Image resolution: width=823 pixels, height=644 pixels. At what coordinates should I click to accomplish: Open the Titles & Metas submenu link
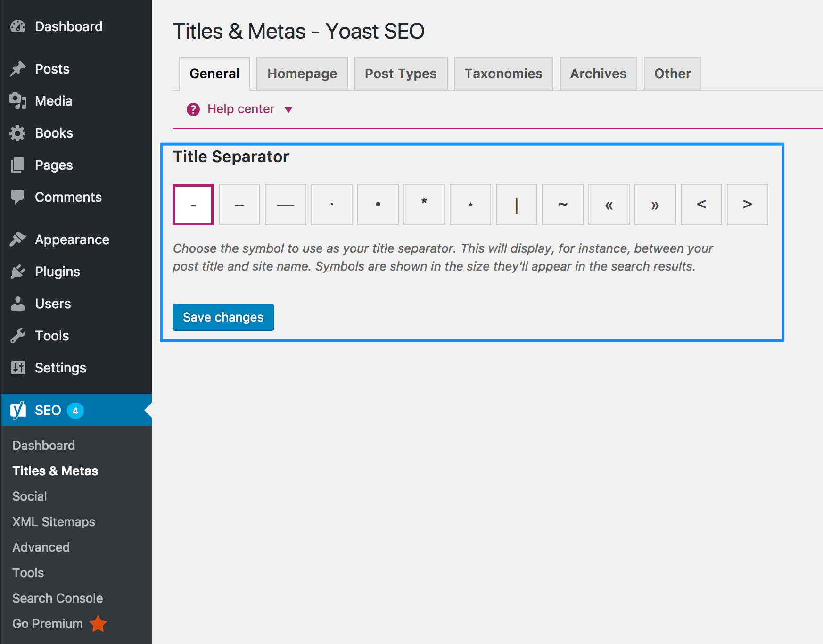(55, 471)
